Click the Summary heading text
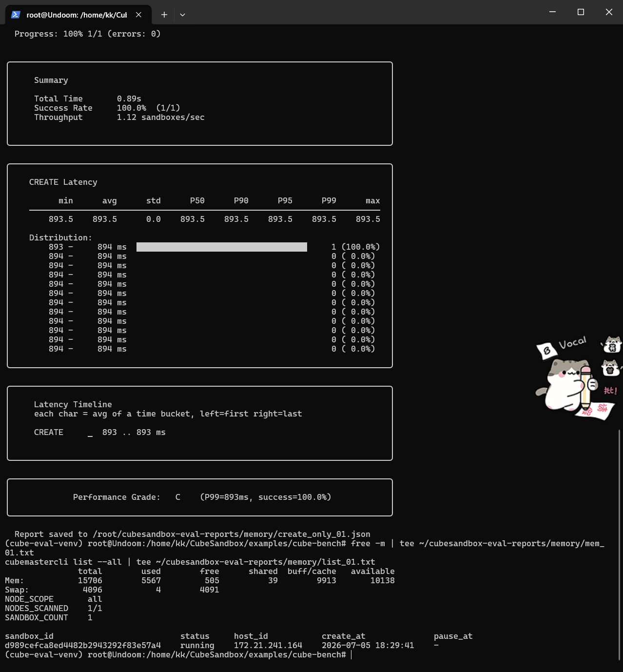The height and width of the screenshot is (672, 623). [51, 80]
